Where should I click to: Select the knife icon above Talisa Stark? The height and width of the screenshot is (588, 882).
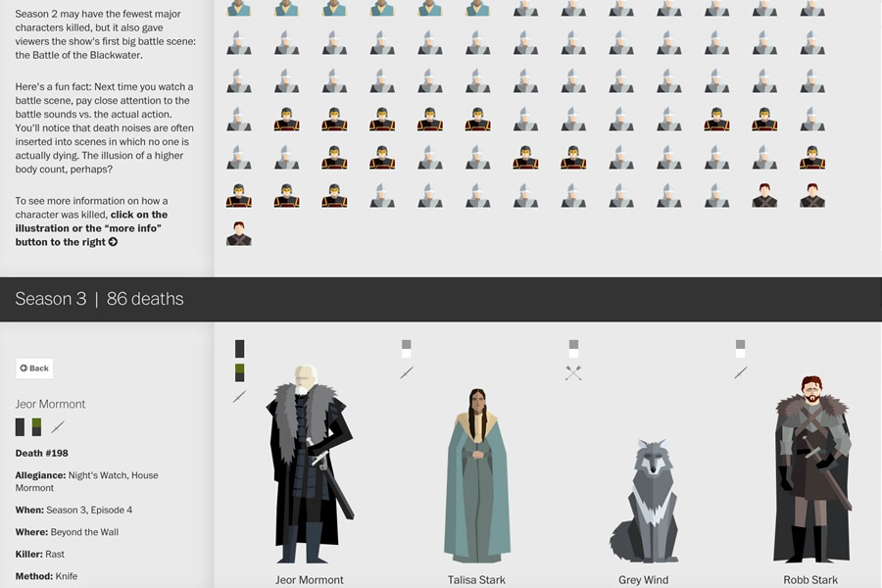coord(407,372)
